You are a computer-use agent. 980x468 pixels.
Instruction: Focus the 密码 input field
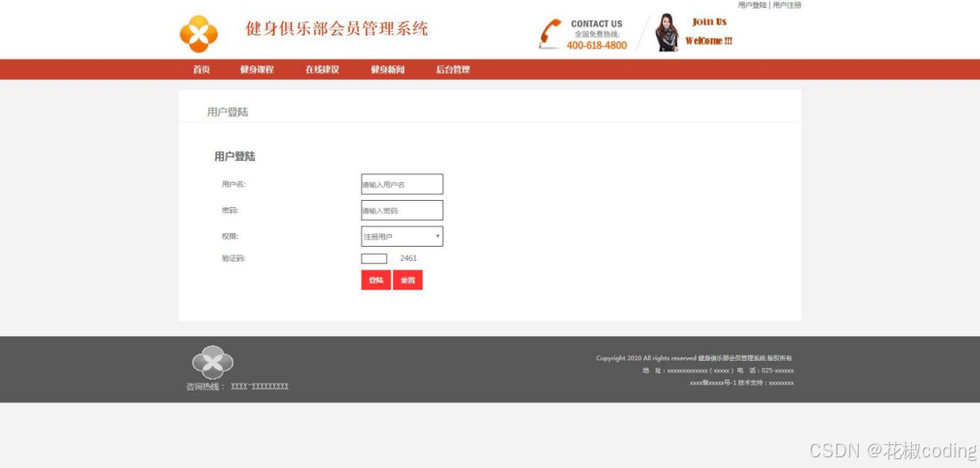point(402,211)
